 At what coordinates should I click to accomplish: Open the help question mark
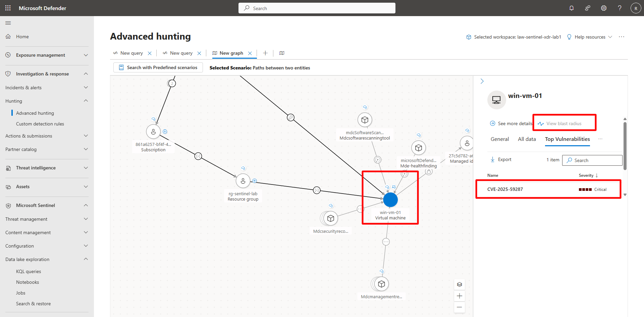click(x=620, y=8)
